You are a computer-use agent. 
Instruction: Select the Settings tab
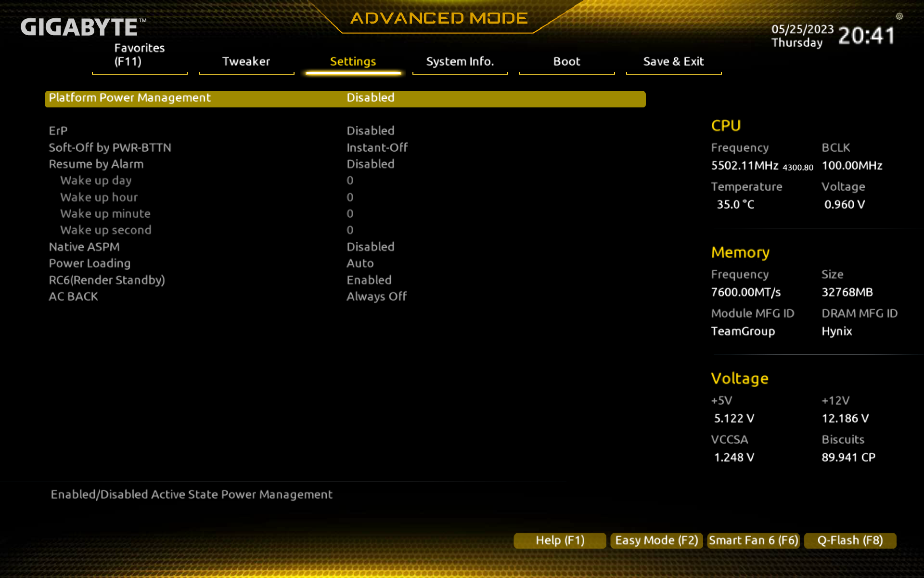pyautogui.click(x=353, y=62)
